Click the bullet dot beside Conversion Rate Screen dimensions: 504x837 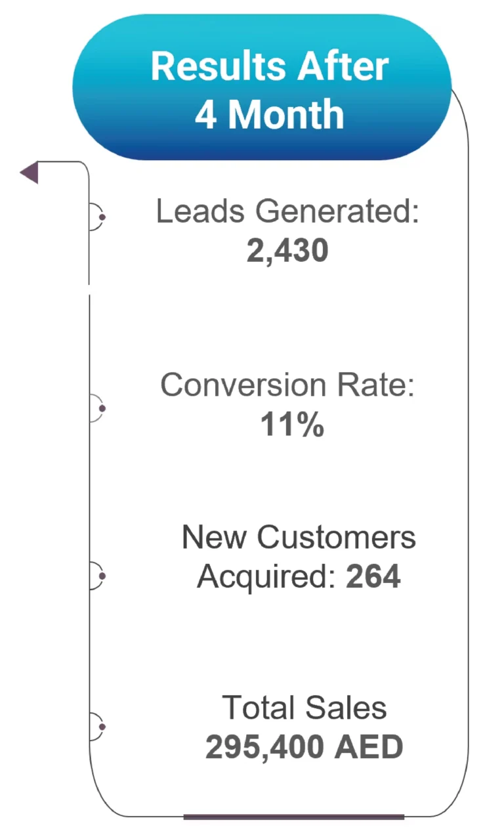tap(102, 408)
